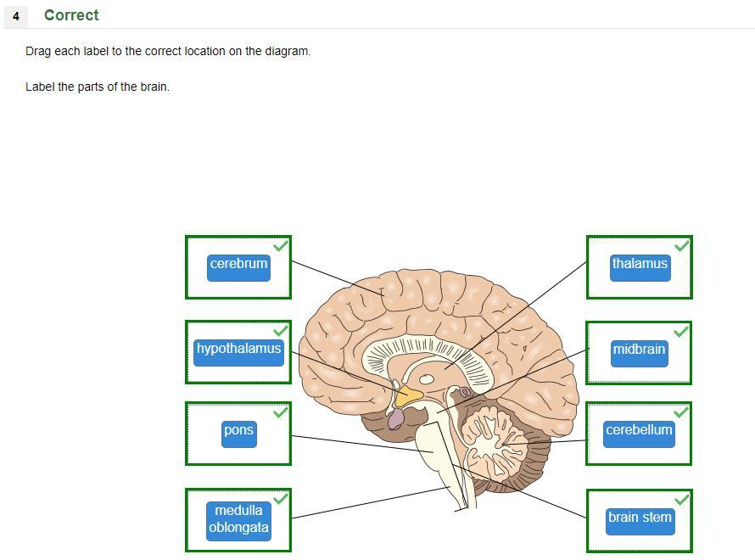Click the checkmark in the midbrain box
The height and width of the screenshot is (560, 755).
pos(681,331)
